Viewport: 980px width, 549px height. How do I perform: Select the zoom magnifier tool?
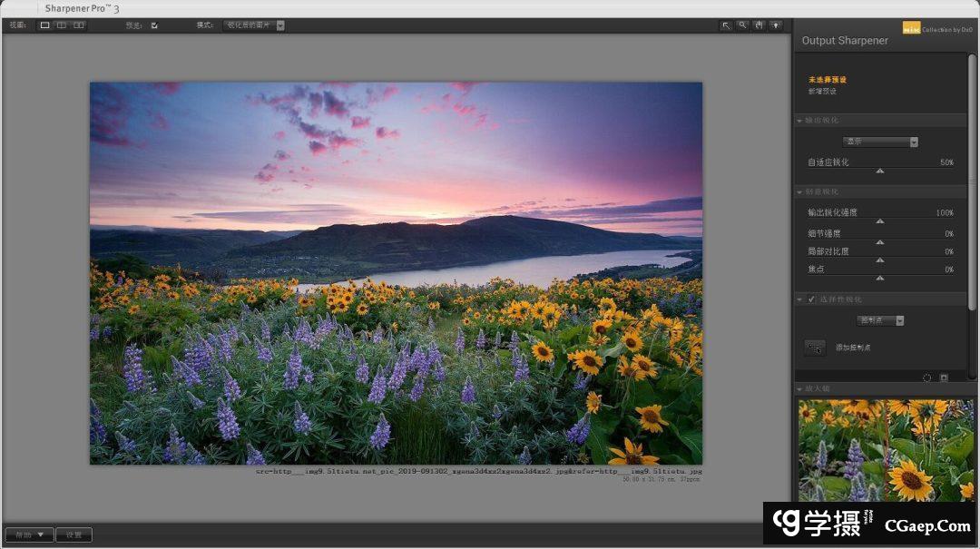pyautogui.click(x=742, y=25)
